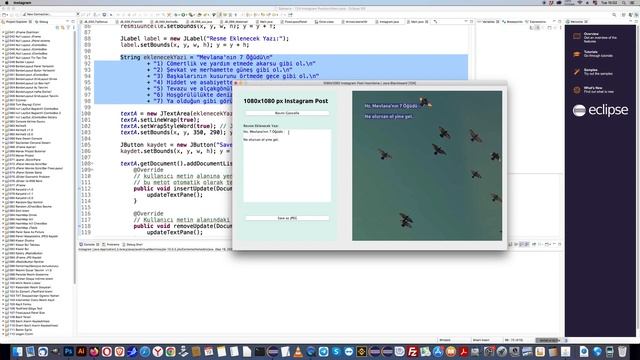Open the Tutorials link in Welcome
The height and width of the screenshot is (360, 640).
pyautogui.click(x=591, y=52)
